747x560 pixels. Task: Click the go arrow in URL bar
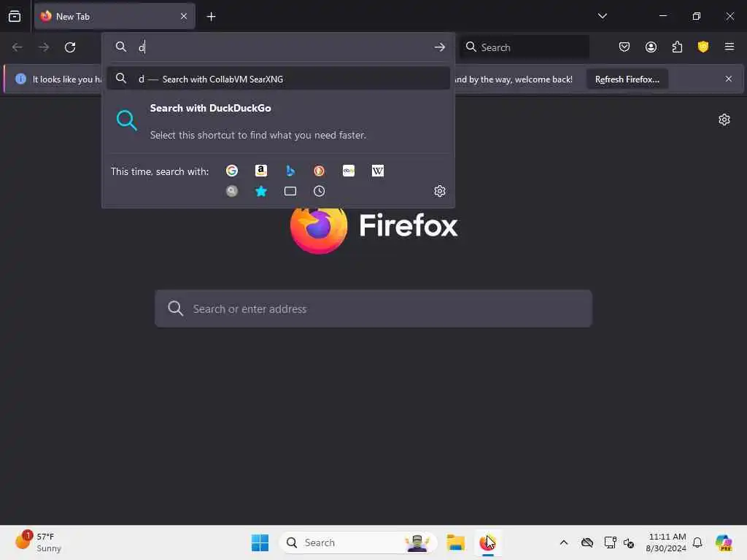click(439, 47)
